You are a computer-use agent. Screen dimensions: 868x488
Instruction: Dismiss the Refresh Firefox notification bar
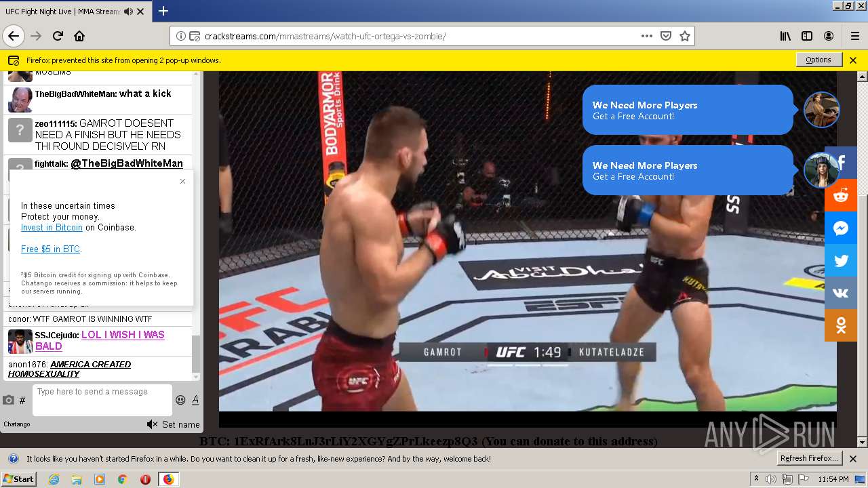pos(853,458)
